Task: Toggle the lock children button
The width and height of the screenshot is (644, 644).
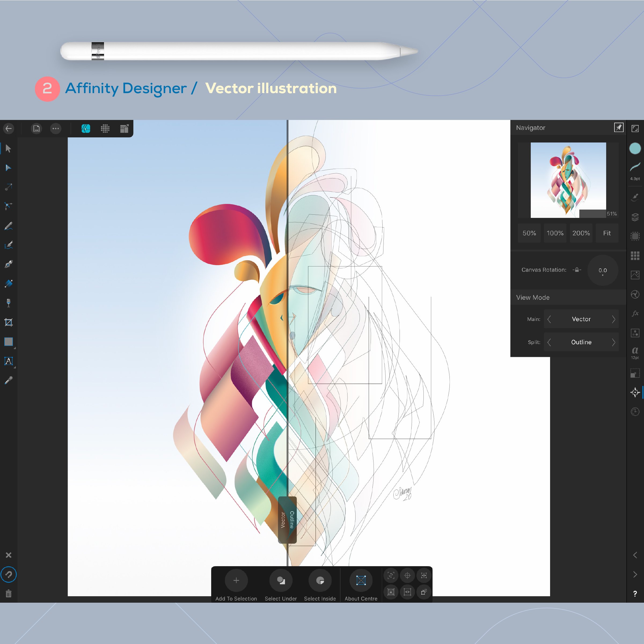Action: click(391, 592)
